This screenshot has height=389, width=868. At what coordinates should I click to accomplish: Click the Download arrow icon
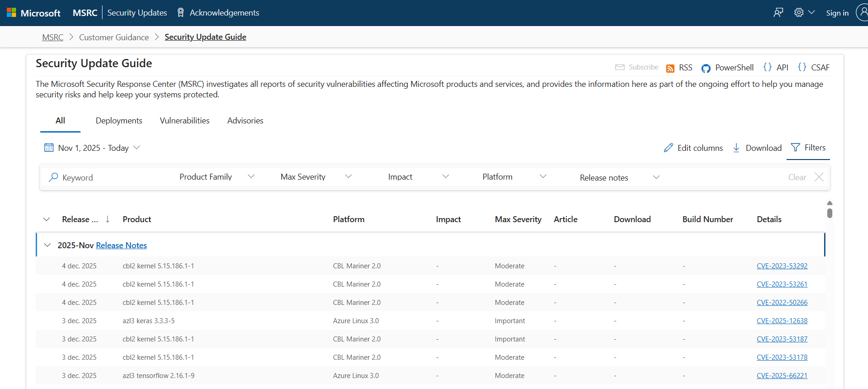coord(736,148)
